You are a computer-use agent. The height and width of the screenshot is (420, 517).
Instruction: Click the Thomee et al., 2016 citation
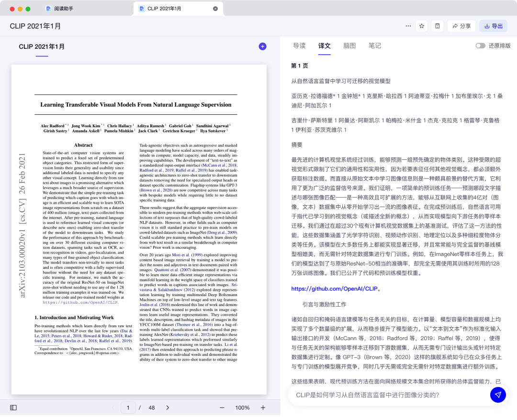[x=194, y=325]
